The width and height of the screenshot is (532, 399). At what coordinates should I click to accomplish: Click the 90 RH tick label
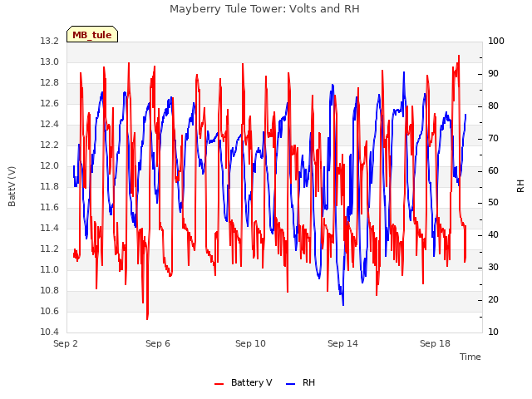click(x=493, y=74)
